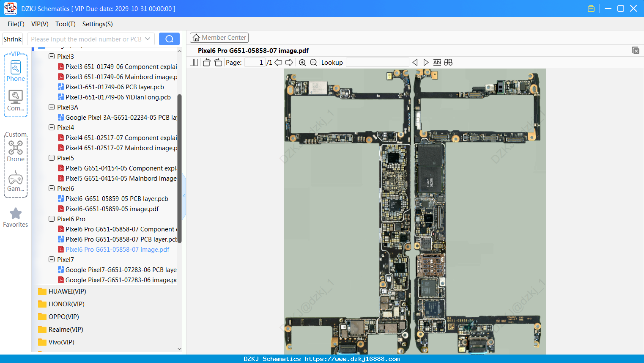This screenshot has width=644, height=363.
Task: Open Pixel6 Pro G651-05858-07 PCB layer.pcb
Action: tap(121, 239)
